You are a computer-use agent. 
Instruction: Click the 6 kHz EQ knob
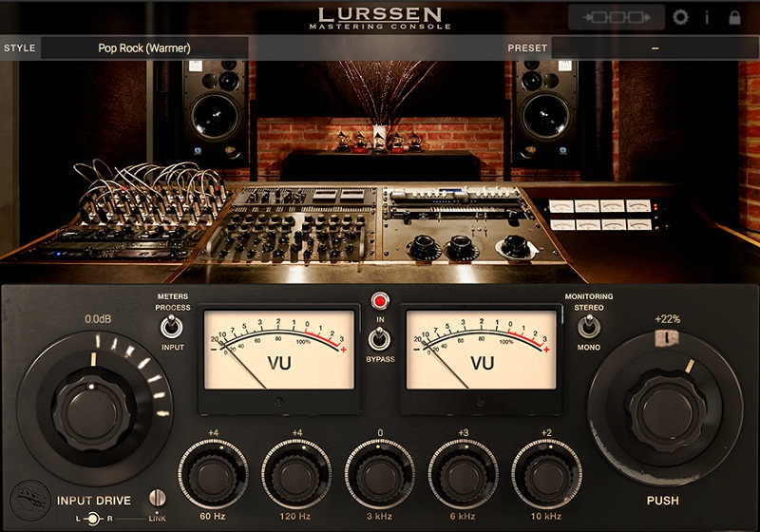(x=463, y=475)
